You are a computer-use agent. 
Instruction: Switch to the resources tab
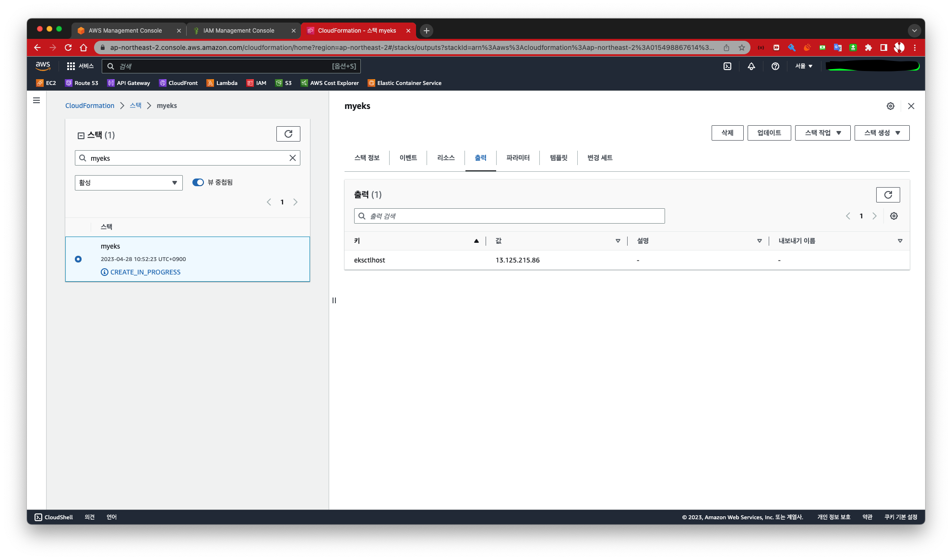pos(446,158)
